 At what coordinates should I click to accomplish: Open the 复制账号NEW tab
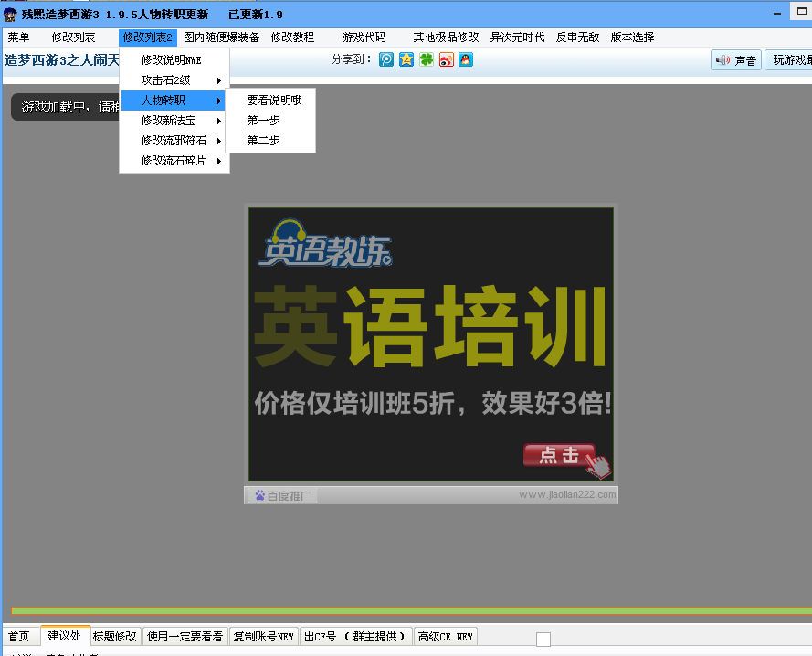point(264,637)
